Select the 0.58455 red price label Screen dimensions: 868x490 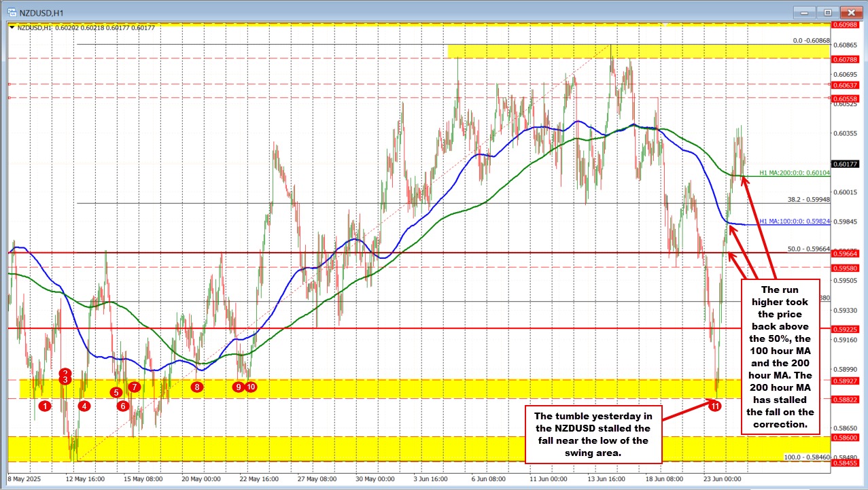click(x=846, y=463)
